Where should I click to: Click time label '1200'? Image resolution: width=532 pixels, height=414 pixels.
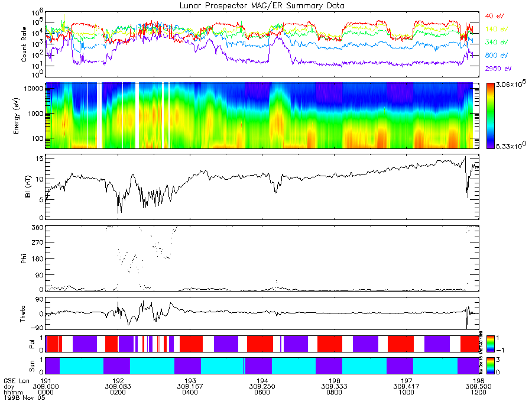point(479,392)
